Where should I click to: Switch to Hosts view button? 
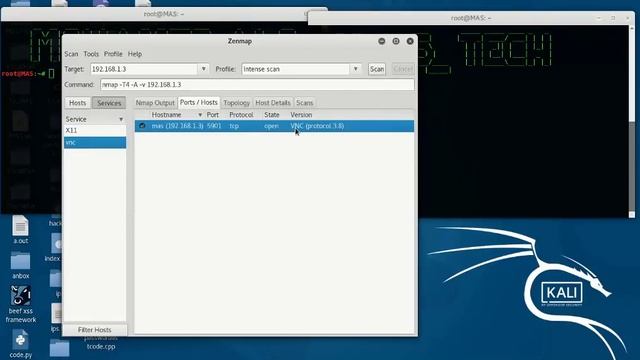pos(78,103)
